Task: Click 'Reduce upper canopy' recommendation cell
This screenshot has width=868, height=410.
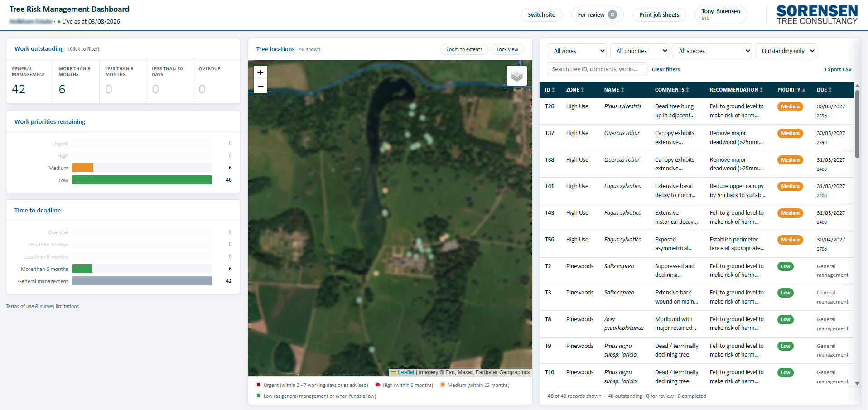Action: coord(738,191)
